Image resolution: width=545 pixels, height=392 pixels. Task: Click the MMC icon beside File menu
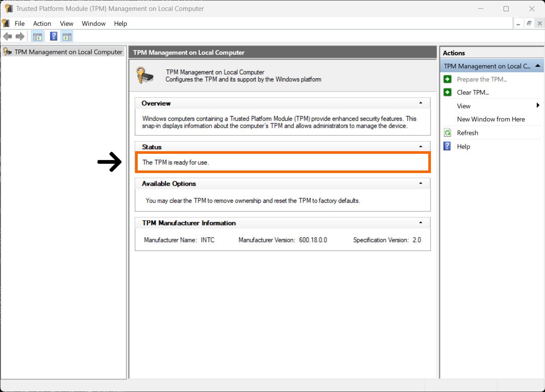[x=6, y=23]
